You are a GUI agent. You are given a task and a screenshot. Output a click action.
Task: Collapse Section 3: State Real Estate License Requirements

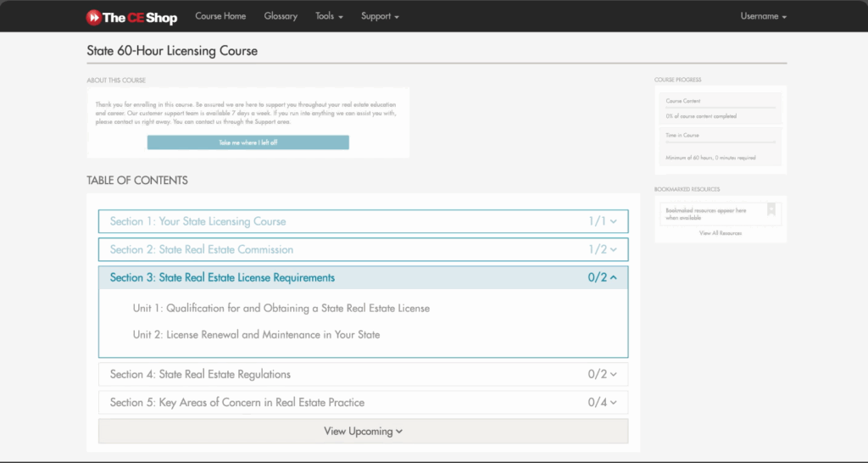(363, 277)
